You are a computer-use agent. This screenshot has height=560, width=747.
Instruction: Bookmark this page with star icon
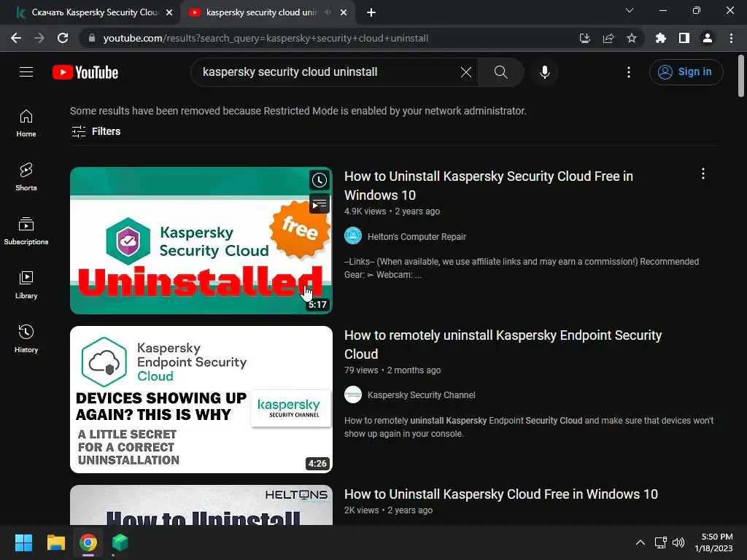[x=632, y=38]
